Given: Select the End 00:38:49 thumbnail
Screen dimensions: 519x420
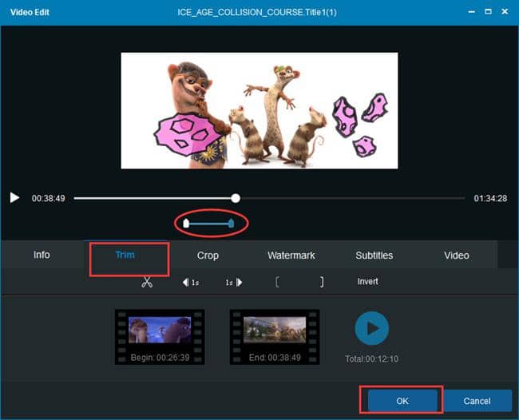Looking at the screenshot, I should [275, 337].
